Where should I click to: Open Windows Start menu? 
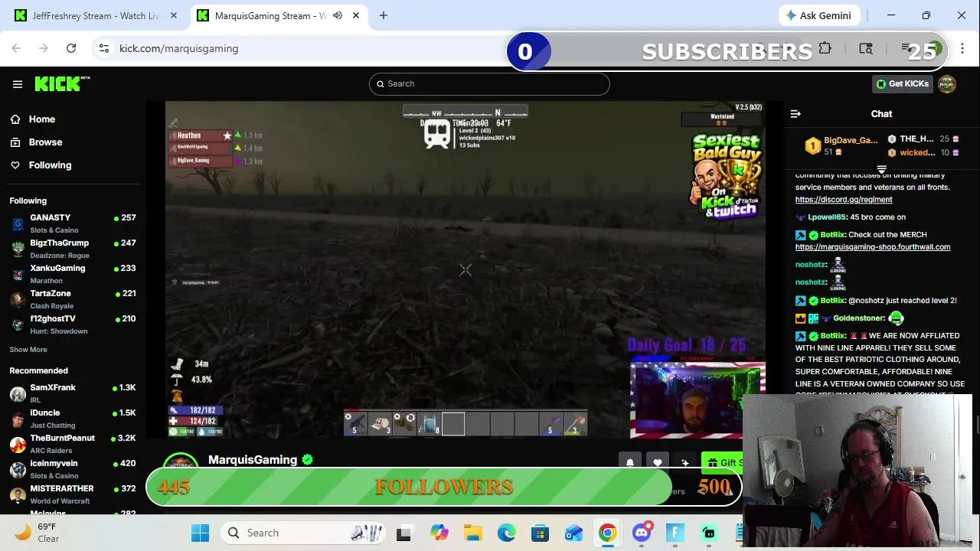[200, 533]
